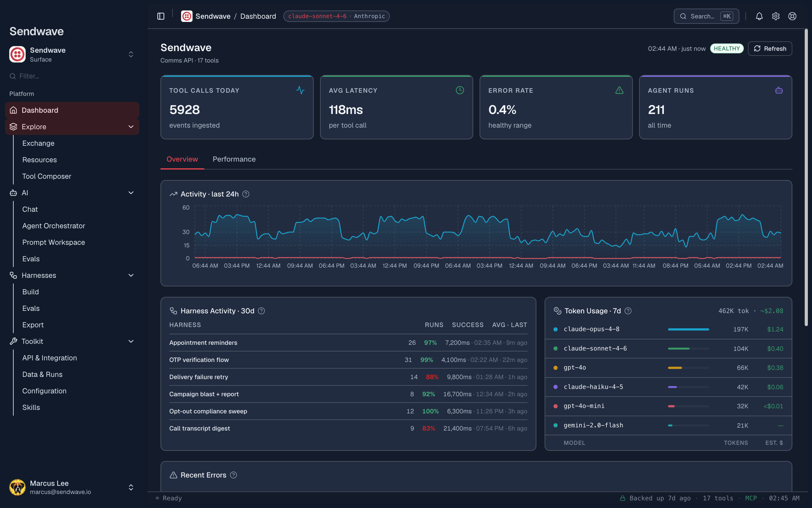The image size is (812, 508).
Task: Open the Marcus Lee account menu
Action: point(72,487)
